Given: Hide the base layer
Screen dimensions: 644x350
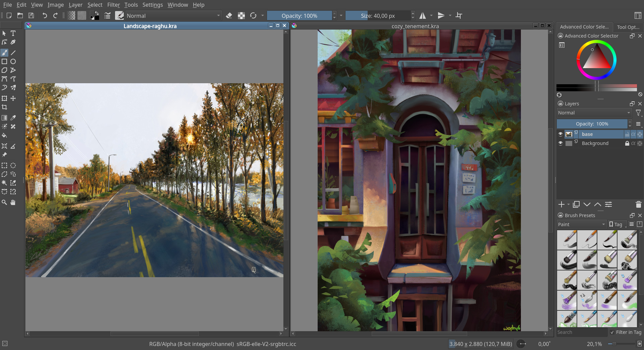Looking at the screenshot, I should pyautogui.click(x=560, y=134).
